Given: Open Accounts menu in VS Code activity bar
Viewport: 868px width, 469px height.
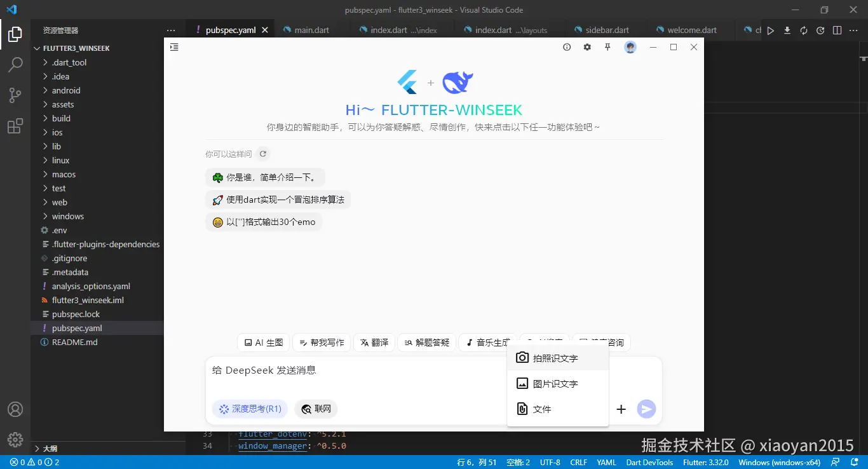Looking at the screenshot, I should [x=15, y=409].
